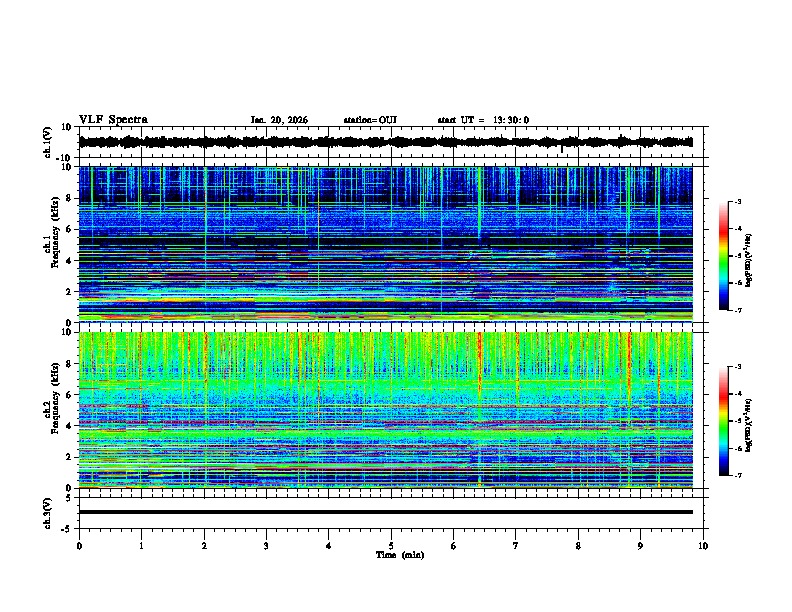The width and height of the screenshot is (792, 612).
Task: Click the ch.1(V) waveform axis label
Action: click(48, 142)
